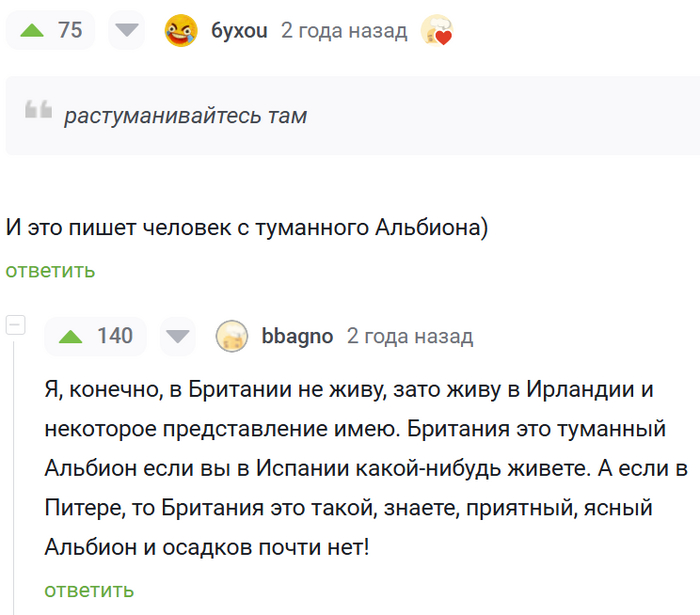Click the award badge beside 6yxou's timestamp
The image size is (700, 615).
point(437,31)
